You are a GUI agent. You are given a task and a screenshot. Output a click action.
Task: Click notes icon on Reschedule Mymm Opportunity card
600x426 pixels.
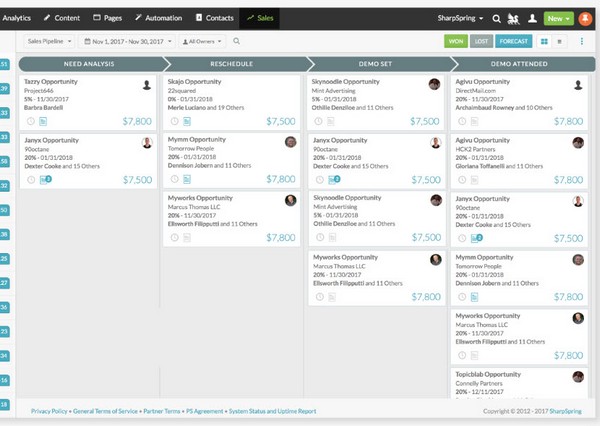coord(187,179)
